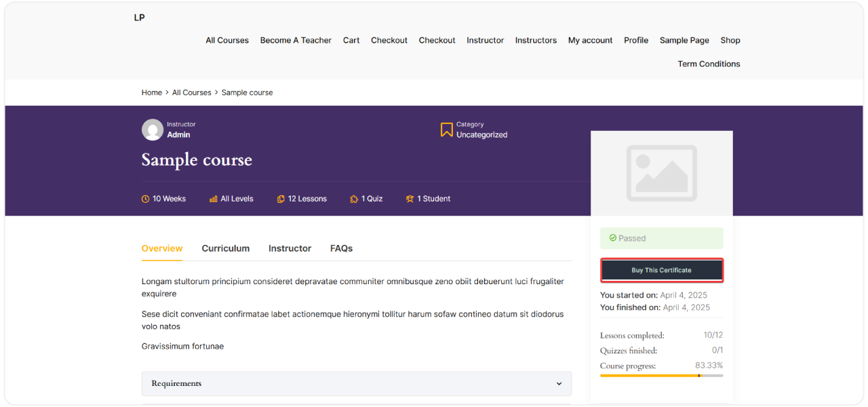Viewport: 868px width, 407px height.
Task: Expand the Requirements section chevron
Action: [559, 384]
